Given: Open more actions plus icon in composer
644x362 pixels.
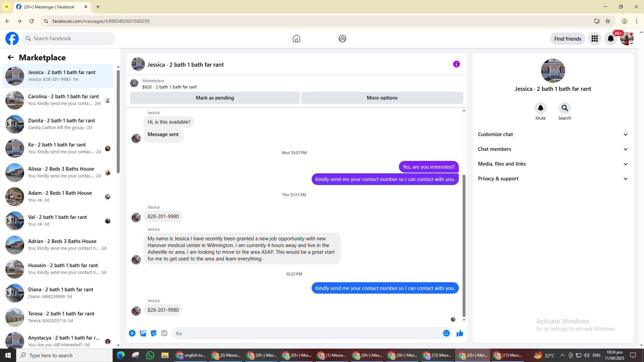Looking at the screenshot, I should point(132,333).
